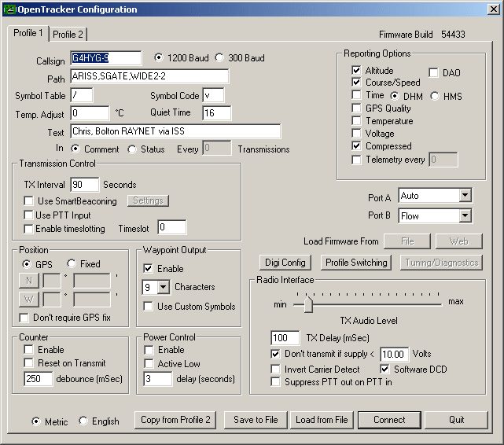Click the Connect button

pos(389,420)
